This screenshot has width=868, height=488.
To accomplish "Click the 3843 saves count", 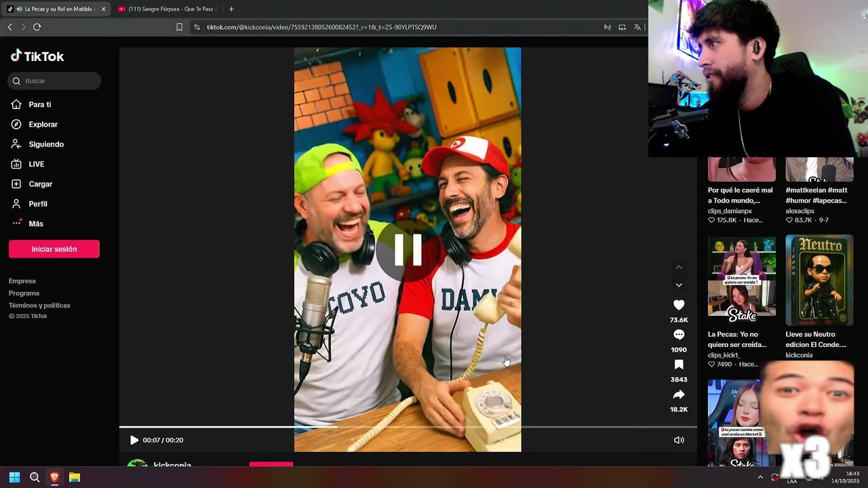I will (679, 380).
